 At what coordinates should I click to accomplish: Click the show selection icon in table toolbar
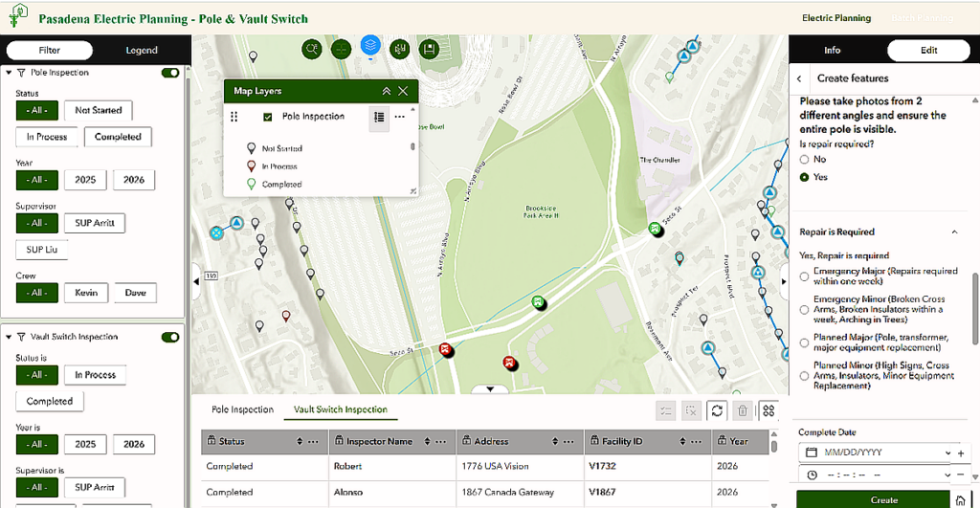click(x=666, y=410)
